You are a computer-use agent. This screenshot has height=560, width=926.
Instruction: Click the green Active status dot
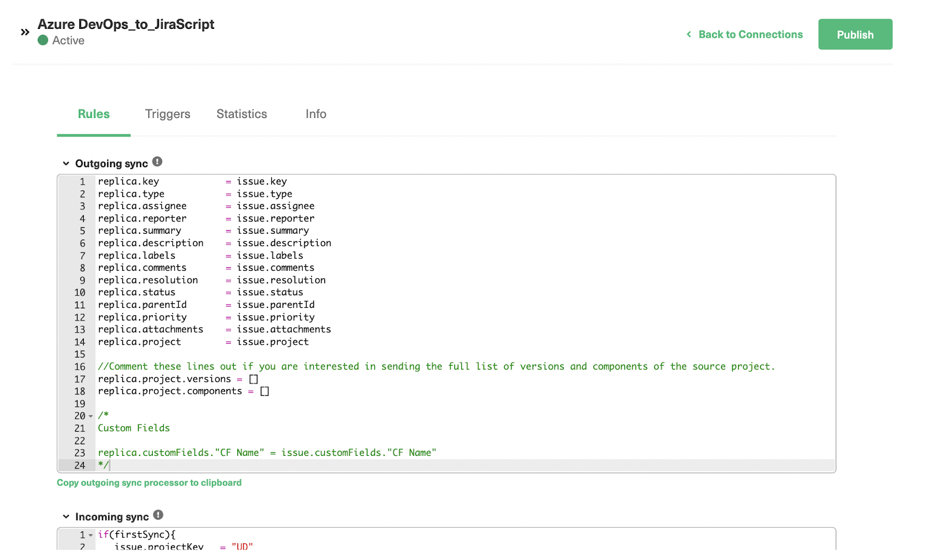[x=43, y=40]
